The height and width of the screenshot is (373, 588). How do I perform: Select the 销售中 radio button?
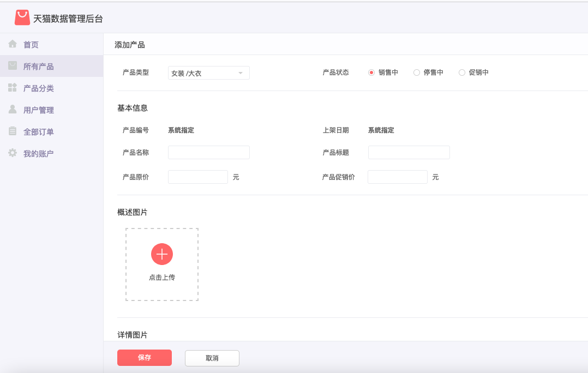point(371,73)
